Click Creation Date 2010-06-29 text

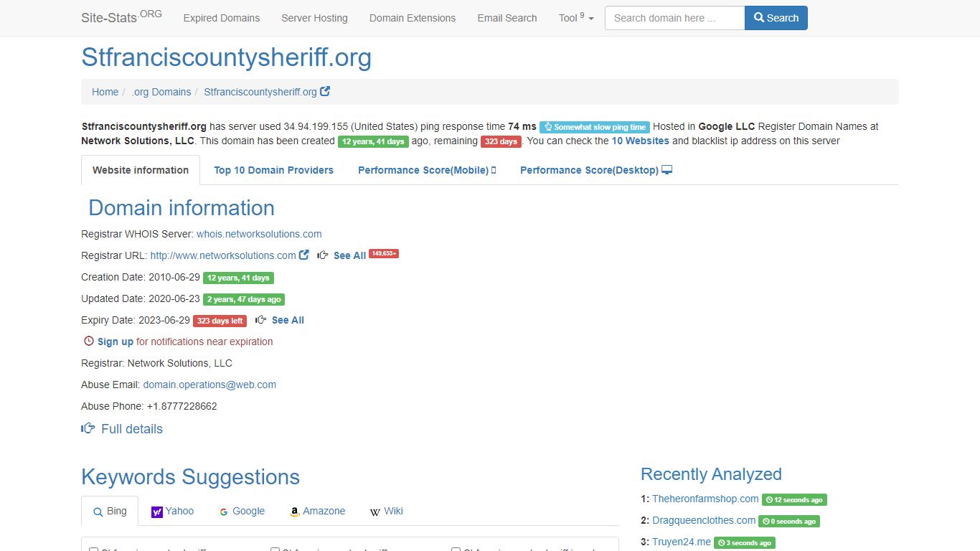[x=141, y=277]
